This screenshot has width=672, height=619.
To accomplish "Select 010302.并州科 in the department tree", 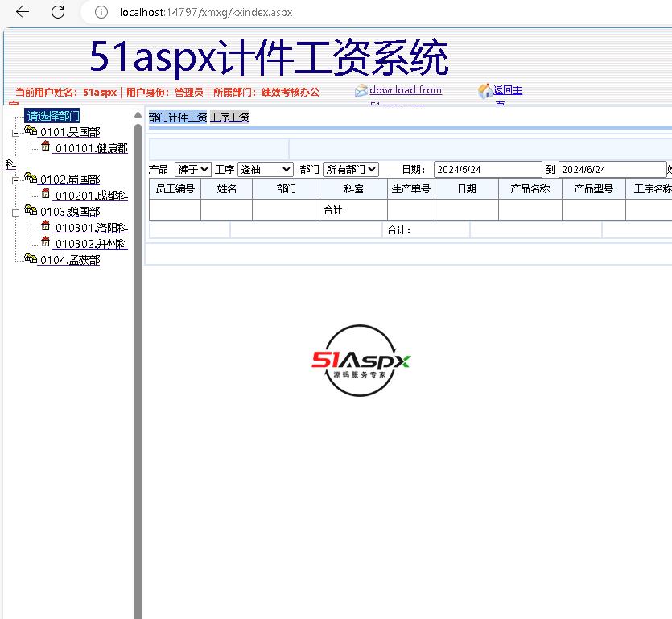I will pyautogui.click(x=91, y=244).
